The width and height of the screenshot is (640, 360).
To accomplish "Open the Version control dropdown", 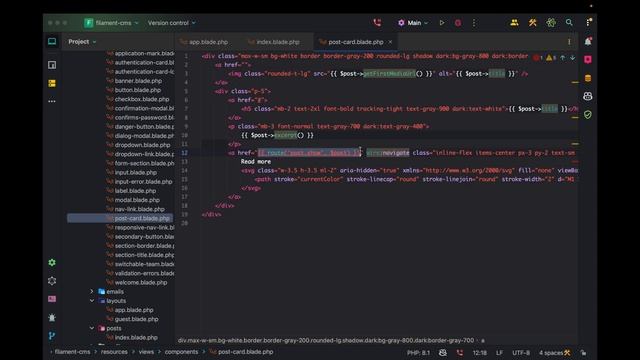I will point(171,23).
